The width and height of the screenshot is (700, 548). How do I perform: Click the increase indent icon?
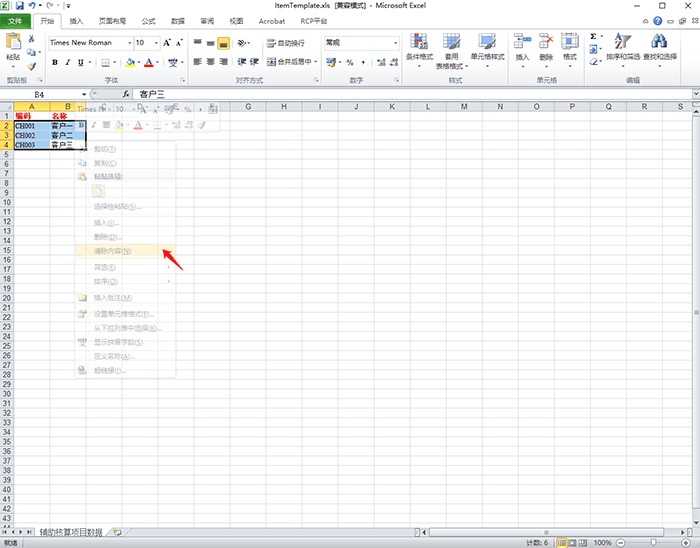point(254,62)
